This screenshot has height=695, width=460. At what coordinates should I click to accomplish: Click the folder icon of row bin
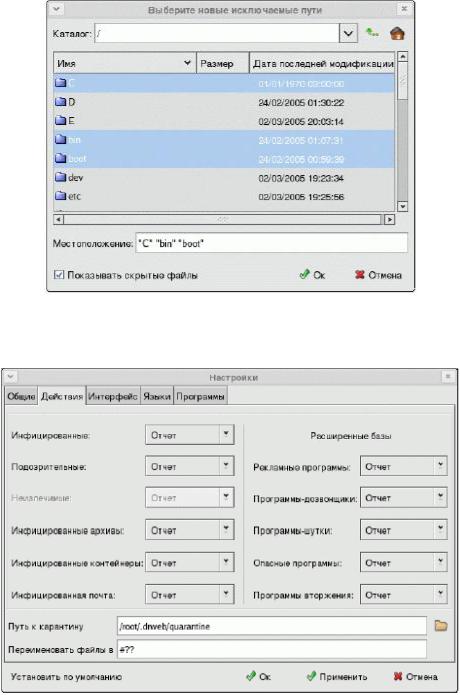[60, 140]
